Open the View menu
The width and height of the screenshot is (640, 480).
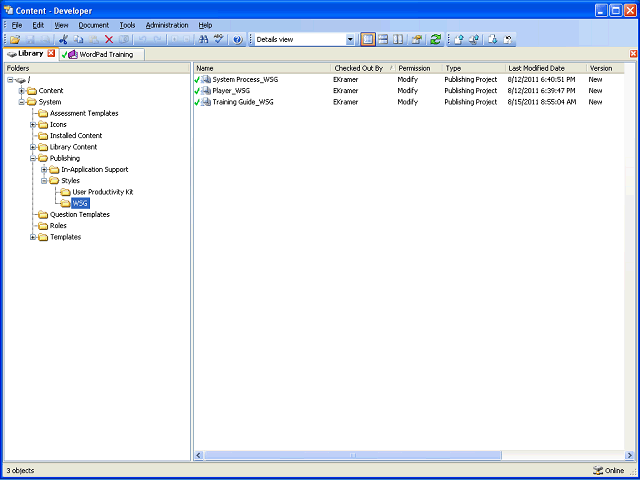point(61,25)
